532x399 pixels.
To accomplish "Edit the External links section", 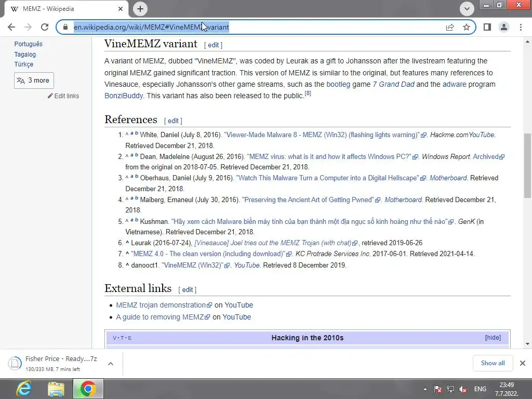I will point(187,290).
